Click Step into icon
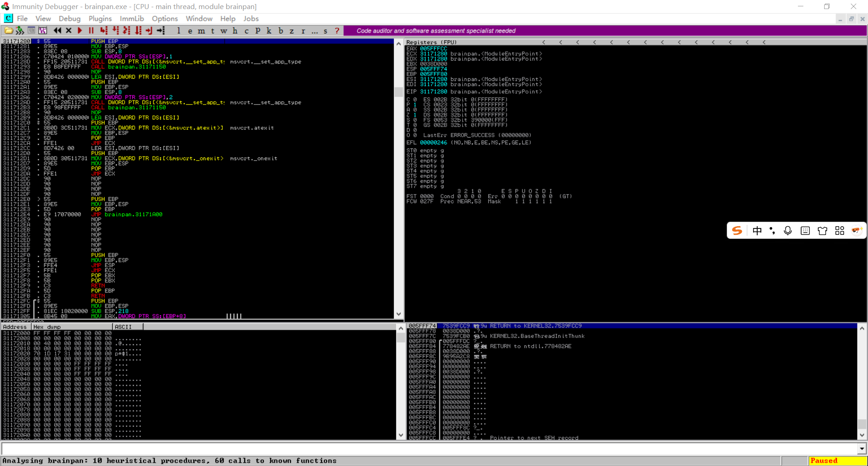Screen dimensions: 868x466 click(104, 30)
